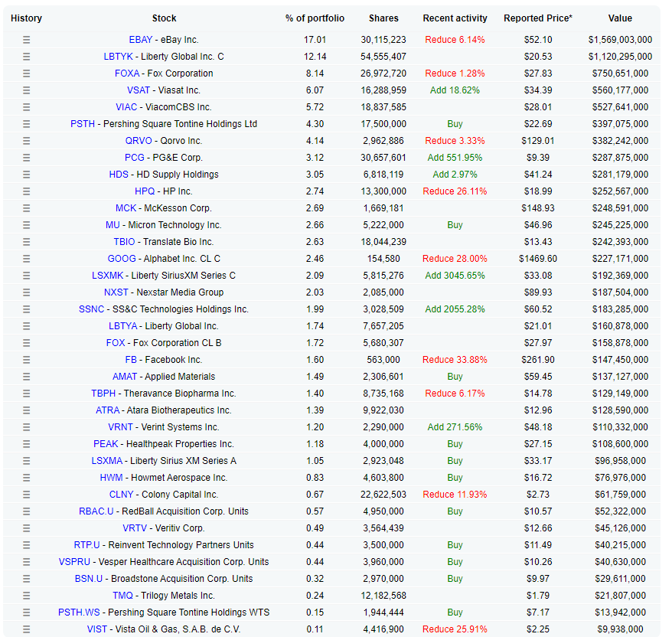Click the TMQ ticker link

123,596
